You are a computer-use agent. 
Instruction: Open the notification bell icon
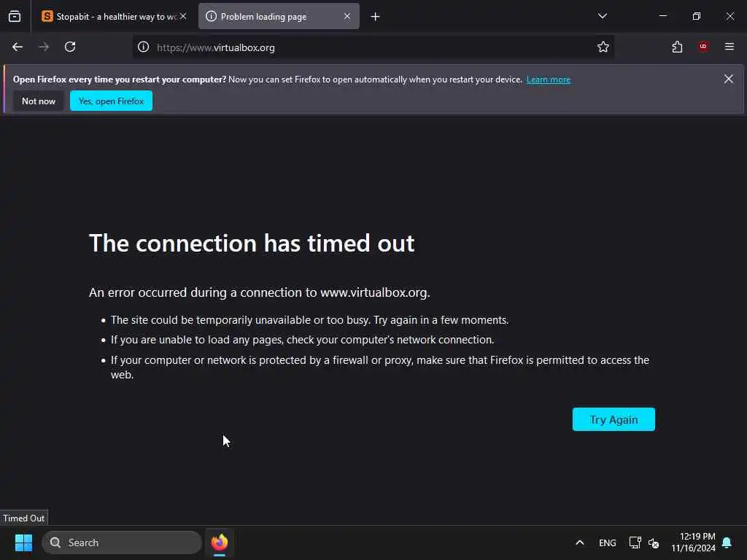pos(727,542)
